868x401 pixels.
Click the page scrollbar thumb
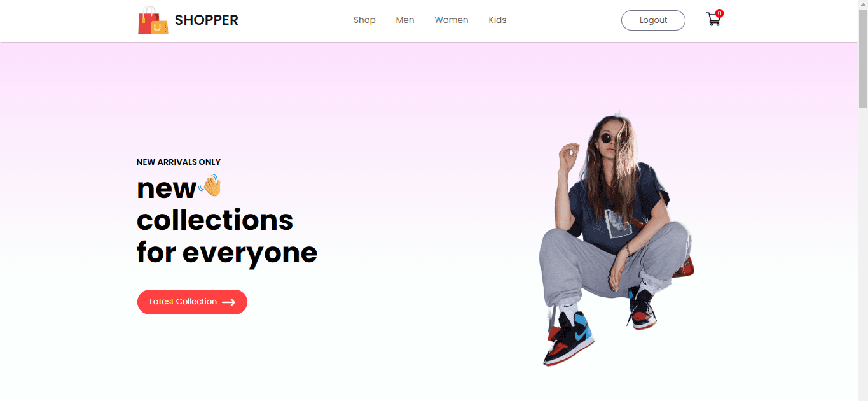[x=863, y=59]
